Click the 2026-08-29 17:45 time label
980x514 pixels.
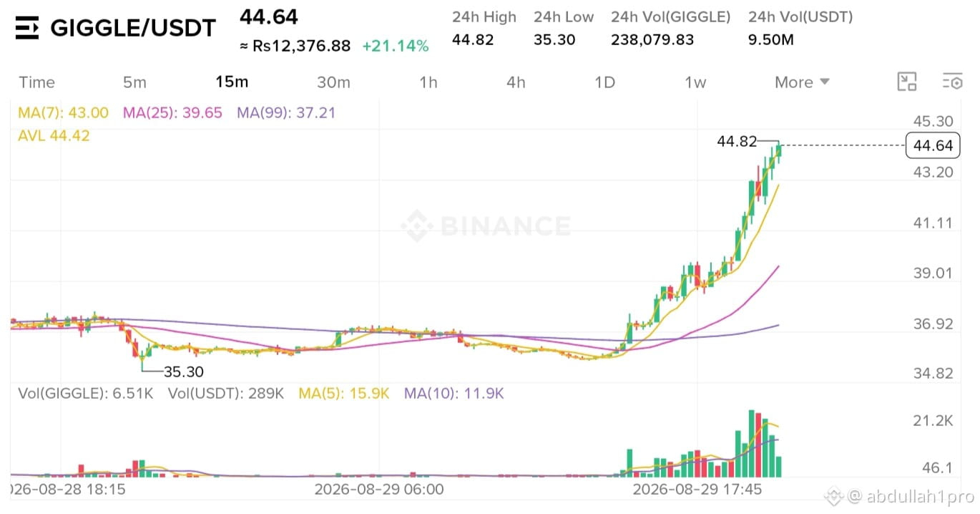pos(697,490)
